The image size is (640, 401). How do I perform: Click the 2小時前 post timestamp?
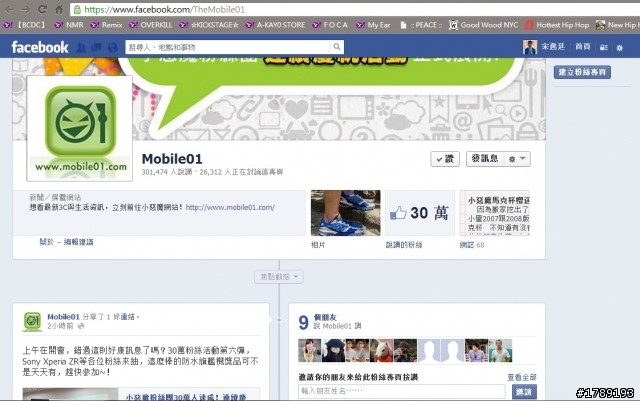60,326
